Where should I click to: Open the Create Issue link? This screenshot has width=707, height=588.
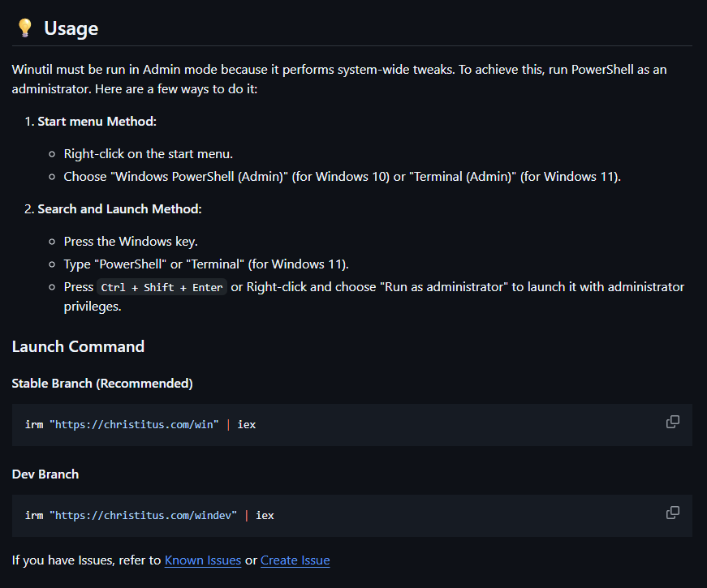click(295, 560)
